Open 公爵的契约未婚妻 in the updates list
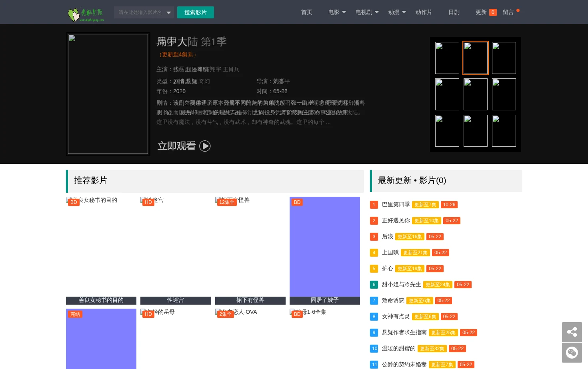The width and height of the screenshot is (588, 369). pyautogui.click(x=404, y=364)
